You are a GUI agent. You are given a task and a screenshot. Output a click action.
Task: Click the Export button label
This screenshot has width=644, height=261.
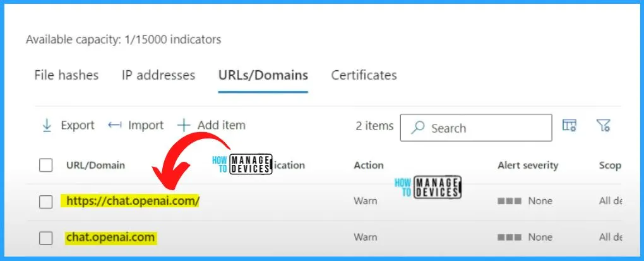click(x=78, y=125)
